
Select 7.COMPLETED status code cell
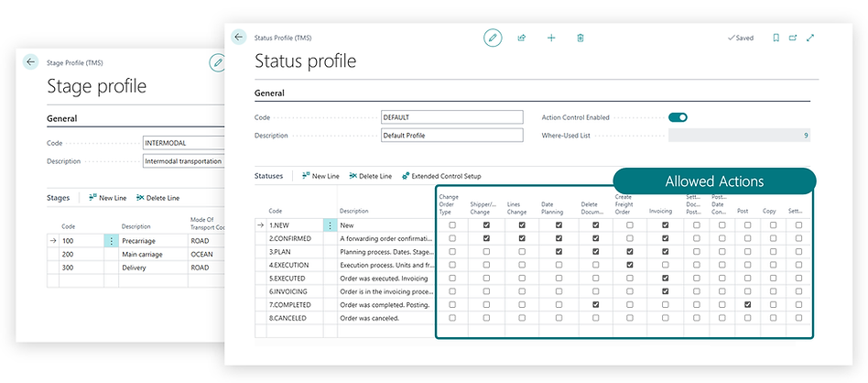click(295, 305)
